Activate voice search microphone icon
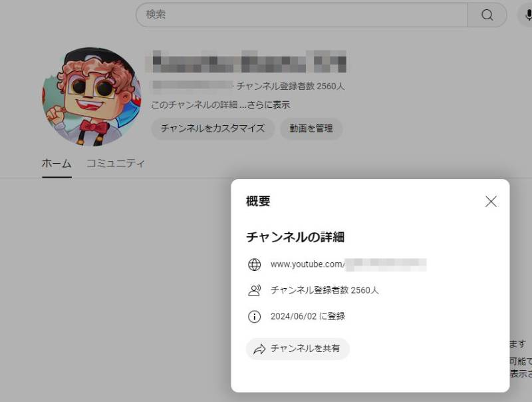532x402 pixels. coord(527,15)
